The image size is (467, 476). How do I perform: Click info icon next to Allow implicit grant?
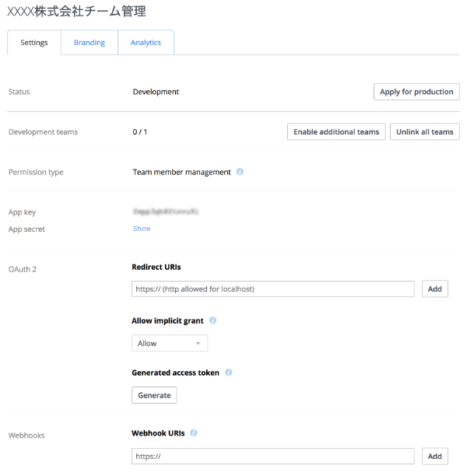click(x=212, y=320)
